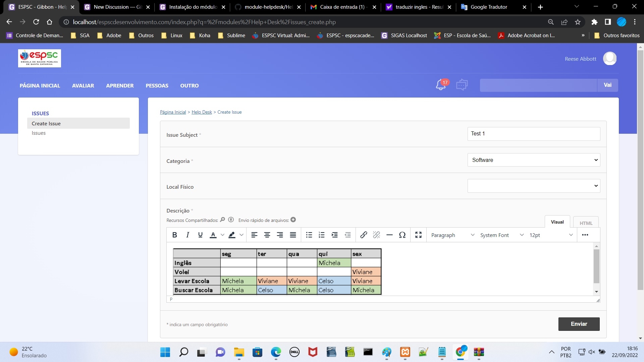Open the text color picker arrow
Screen dimensions: 644x362
point(222,235)
